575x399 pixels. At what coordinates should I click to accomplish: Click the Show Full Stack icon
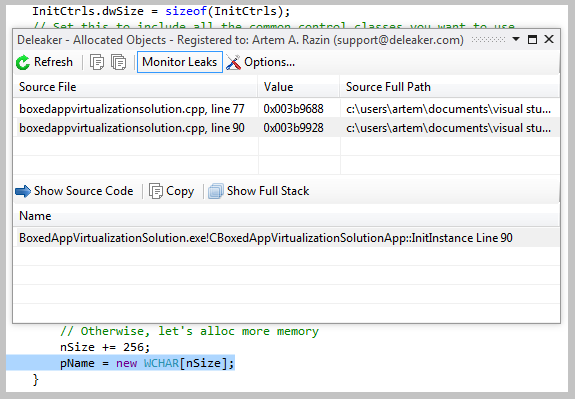pos(216,191)
